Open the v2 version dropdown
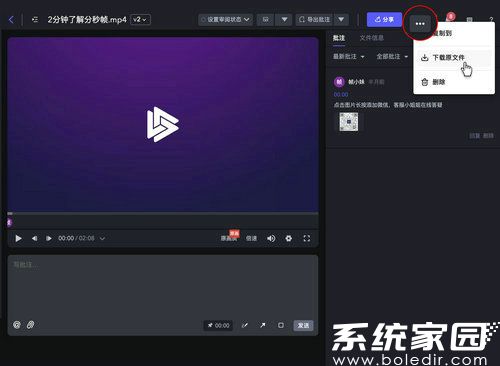Viewport: 500px width, 366px height. [x=140, y=20]
